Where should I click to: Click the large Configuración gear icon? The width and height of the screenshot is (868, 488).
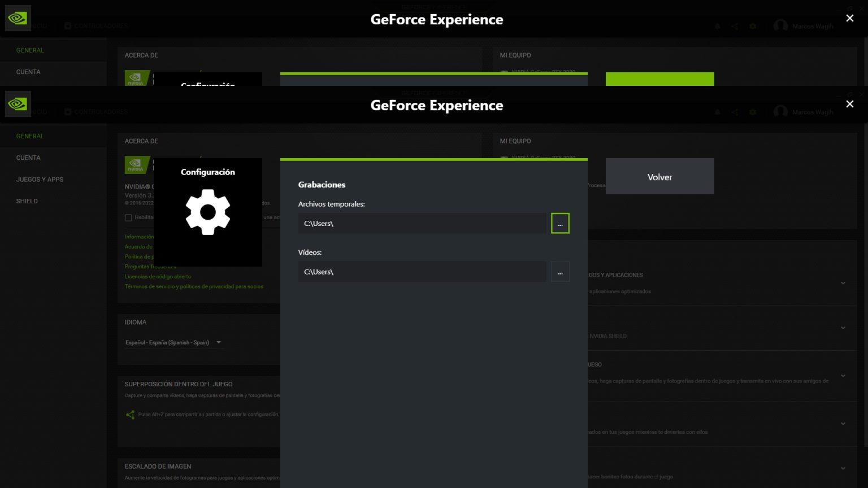pos(208,212)
